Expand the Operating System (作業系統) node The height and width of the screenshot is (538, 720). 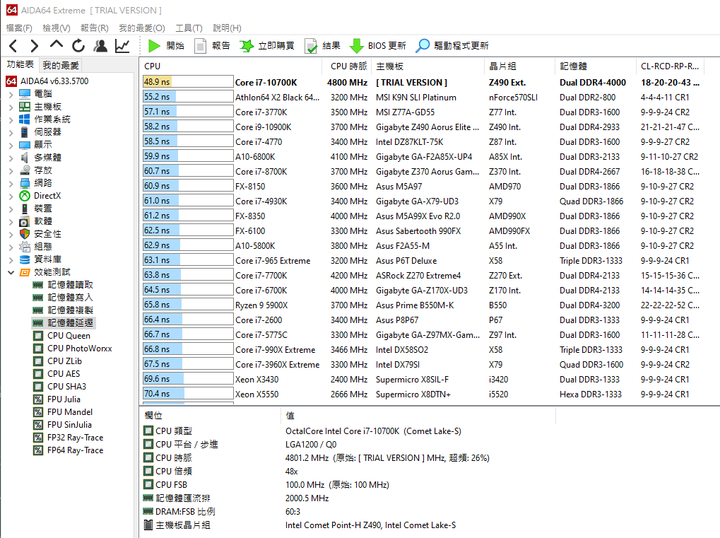(x=11, y=120)
